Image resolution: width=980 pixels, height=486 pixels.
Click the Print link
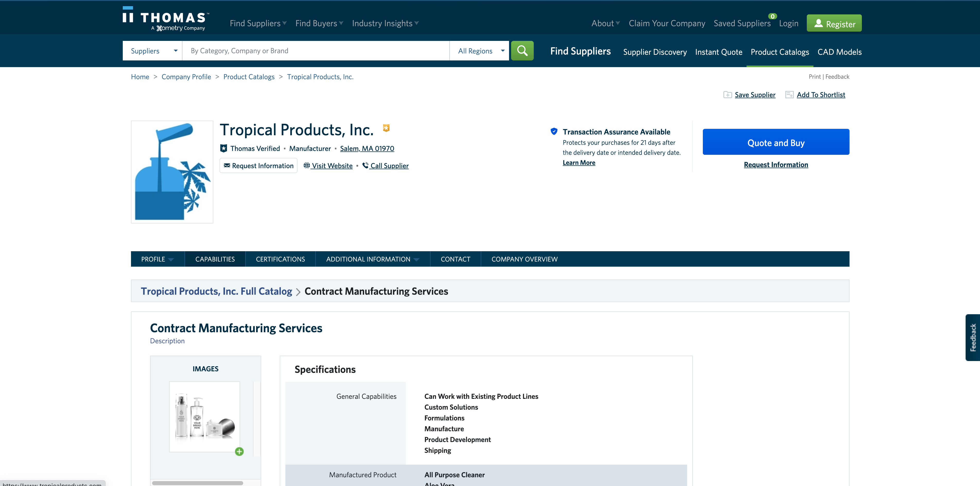(815, 76)
